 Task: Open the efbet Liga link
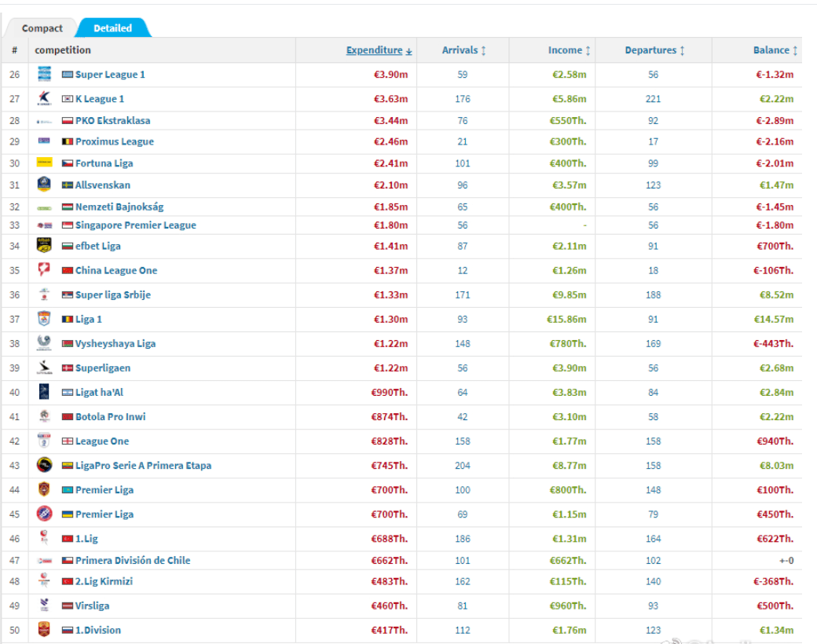click(x=98, y=246)
